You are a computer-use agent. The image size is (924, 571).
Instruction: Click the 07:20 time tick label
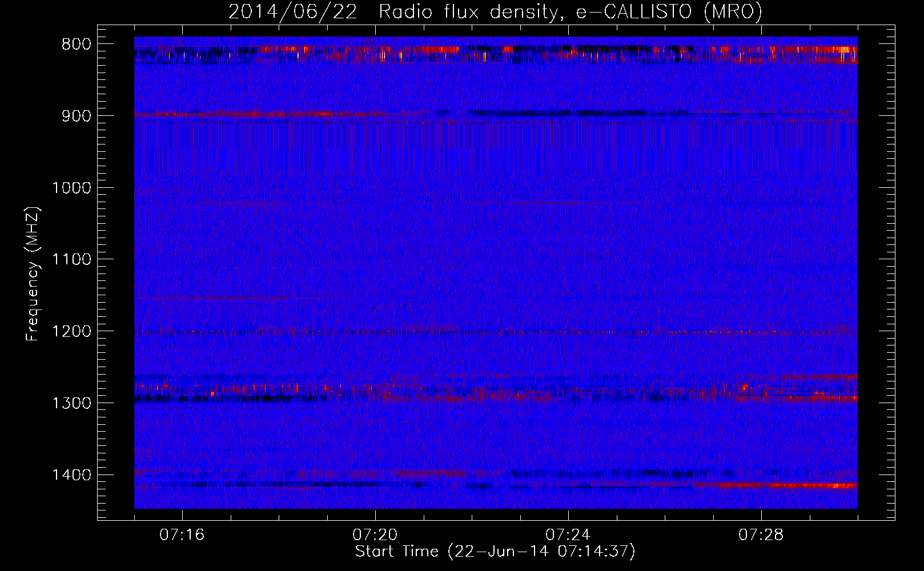[x=375, y=535]
